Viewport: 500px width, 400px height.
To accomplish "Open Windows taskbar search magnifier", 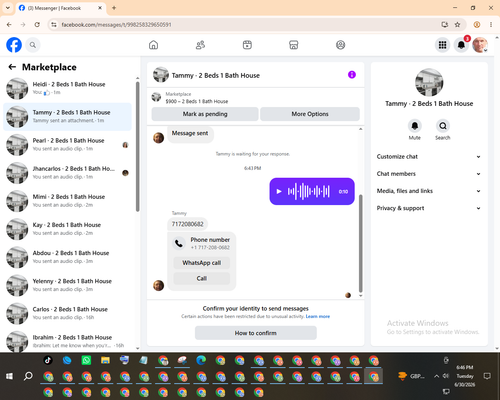I will click(28, 376).
